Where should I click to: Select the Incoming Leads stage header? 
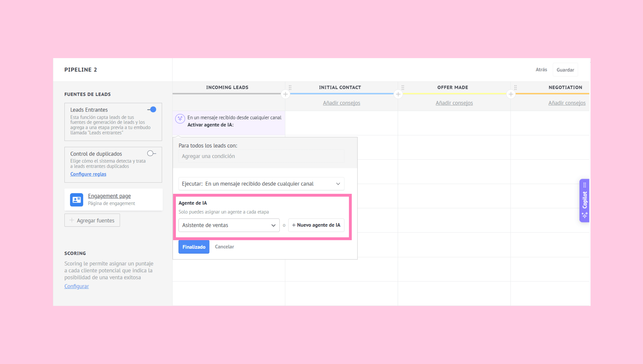click(227, 87)
